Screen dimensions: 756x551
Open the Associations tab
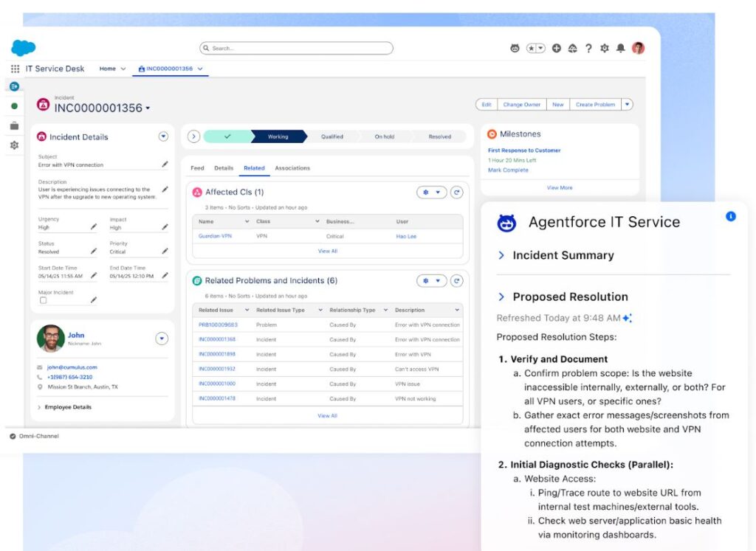point(292,168)
